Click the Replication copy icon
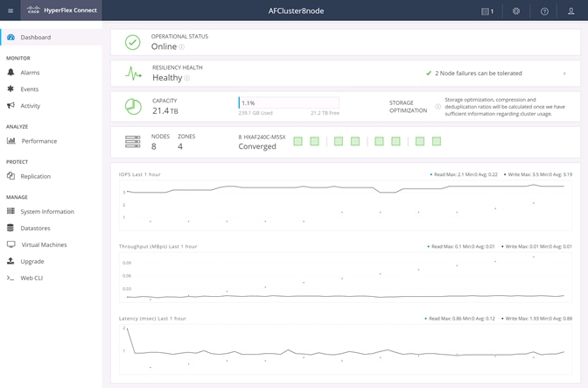 [x=10, y=176]
